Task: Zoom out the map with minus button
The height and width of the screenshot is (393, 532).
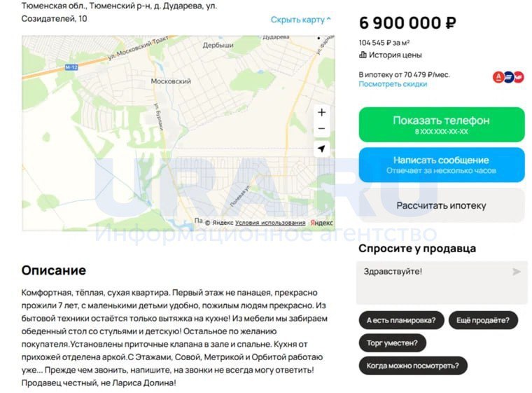Action: (x=321, y=129)
